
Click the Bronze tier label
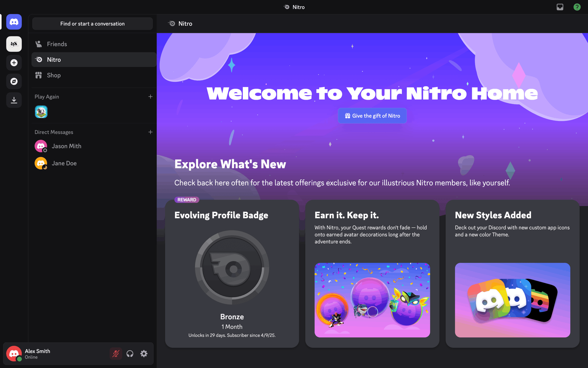232,316
